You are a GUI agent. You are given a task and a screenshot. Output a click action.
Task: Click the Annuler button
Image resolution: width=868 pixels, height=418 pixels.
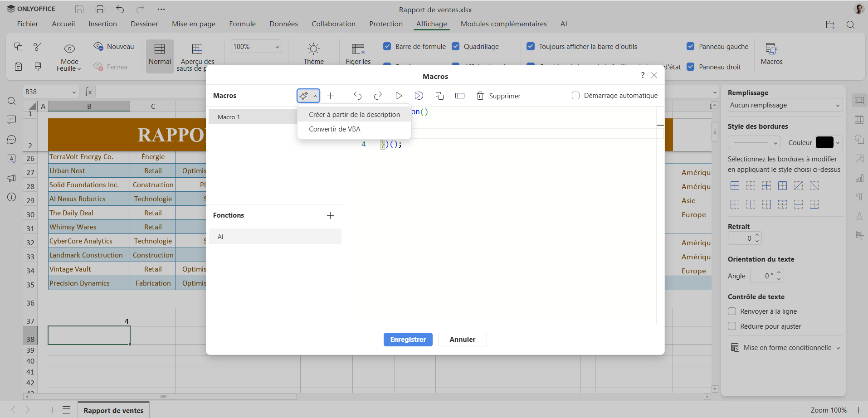pyautogui.click(x=462, y=340)
